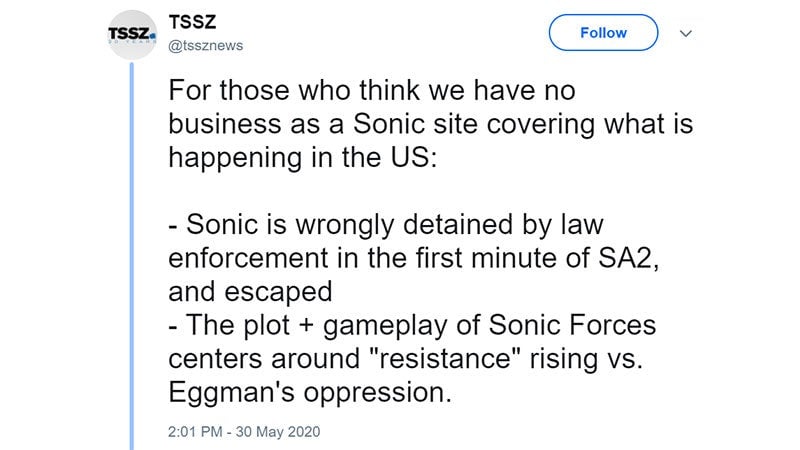Click the text "happening in the US:"
800x450 pixels.
point(304,160)
